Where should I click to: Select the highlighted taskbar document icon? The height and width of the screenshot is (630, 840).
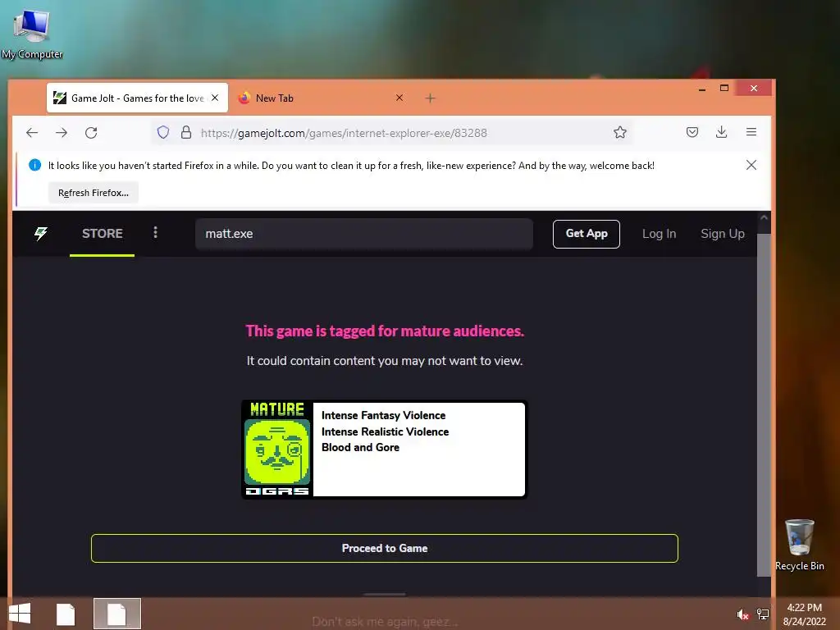pos(116,614)
